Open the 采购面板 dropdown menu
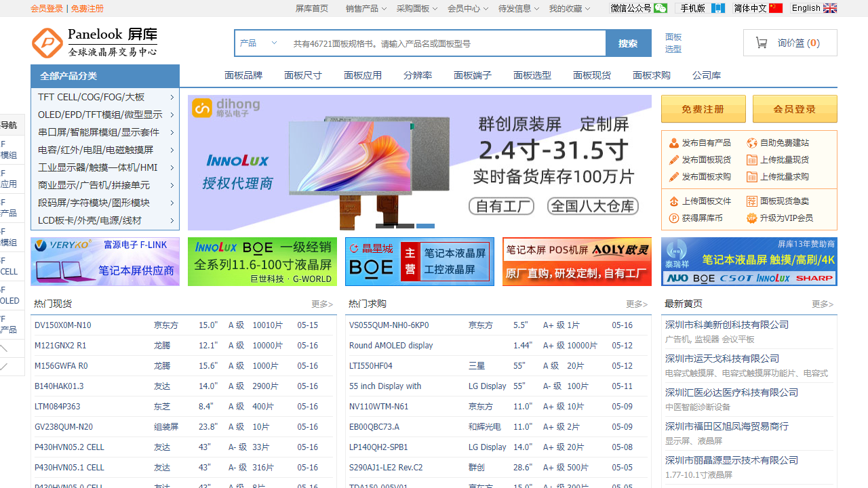 (417, 9)
